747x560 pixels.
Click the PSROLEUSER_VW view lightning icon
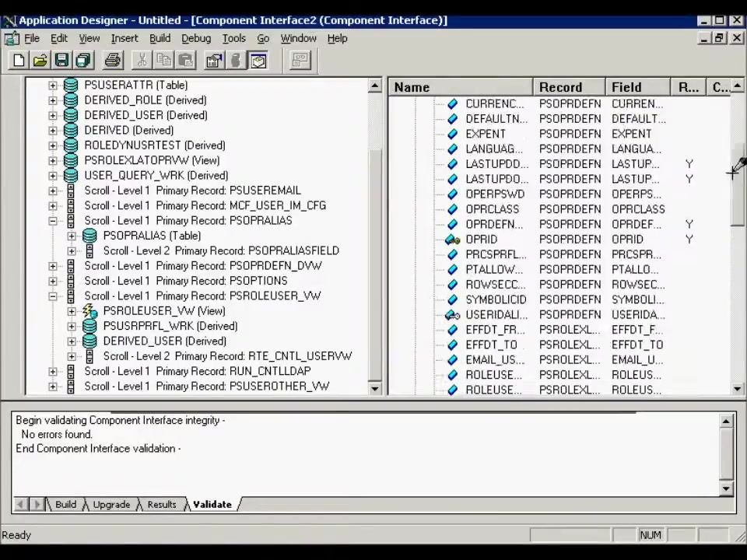[89, 311]
